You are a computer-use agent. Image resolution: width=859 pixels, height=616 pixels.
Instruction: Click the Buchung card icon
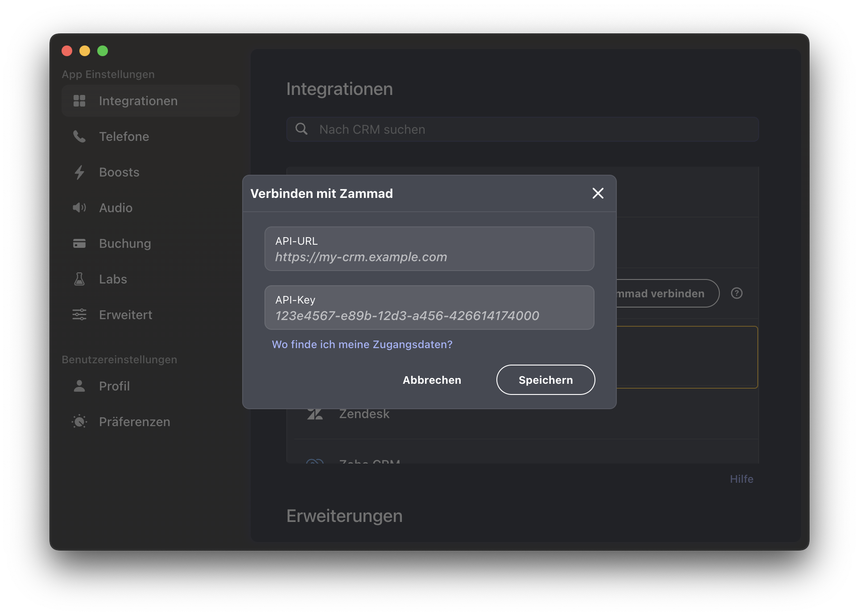(79, 243)
